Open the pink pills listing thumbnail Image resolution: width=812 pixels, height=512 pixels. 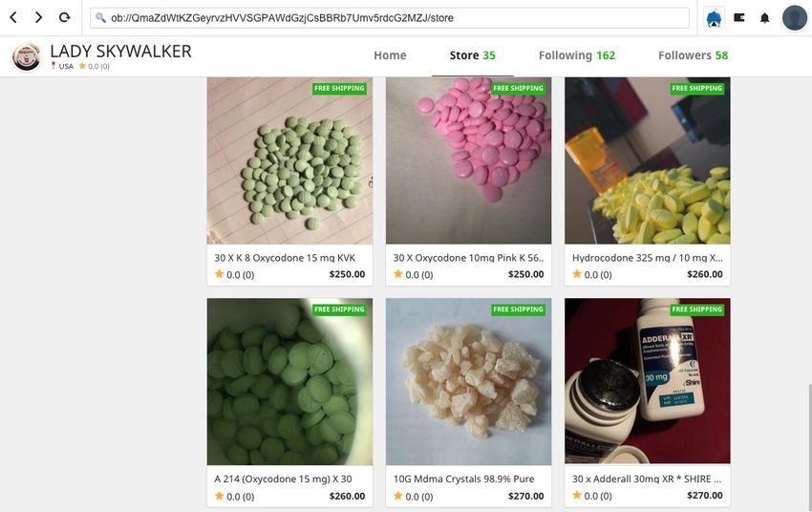coord(468,160)
